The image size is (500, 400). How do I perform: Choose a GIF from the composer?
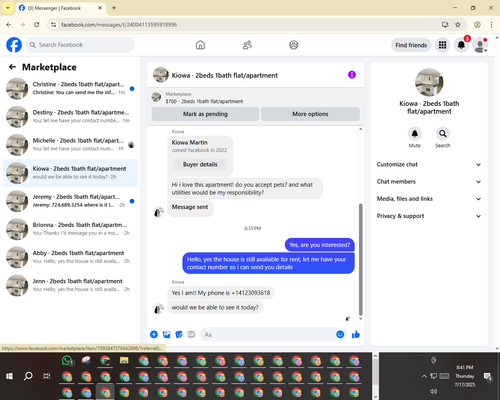pos(191,334)
